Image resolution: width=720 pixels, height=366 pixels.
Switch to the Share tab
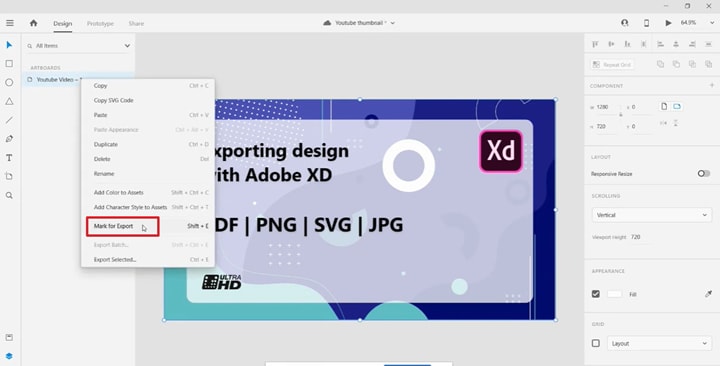click(136, 23)
